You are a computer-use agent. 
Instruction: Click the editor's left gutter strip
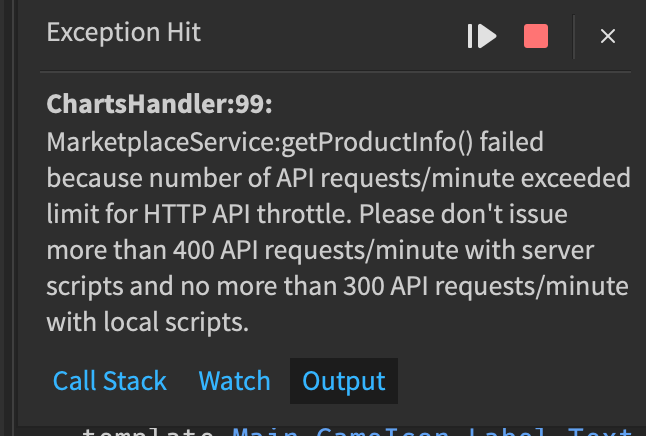coord(8,218)
